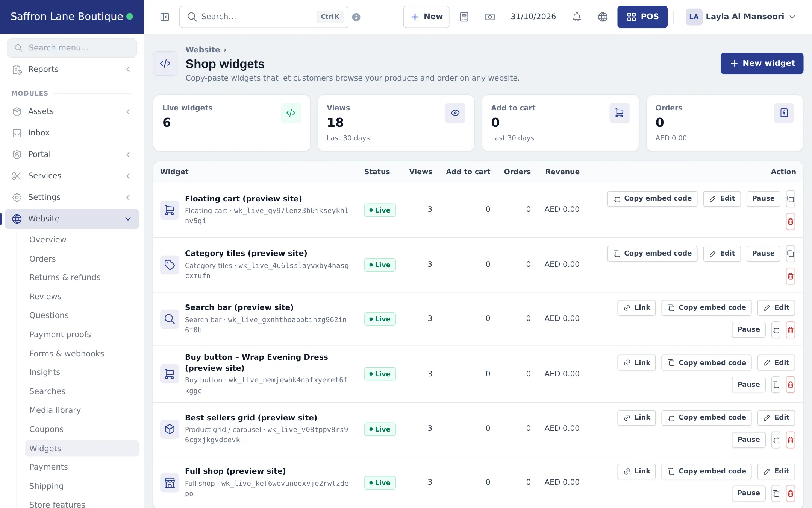Image resolution: width=812 pixels, height=508 pixels.
Task: Pause the Best sellers grid widget
Action: click(748, 440)
